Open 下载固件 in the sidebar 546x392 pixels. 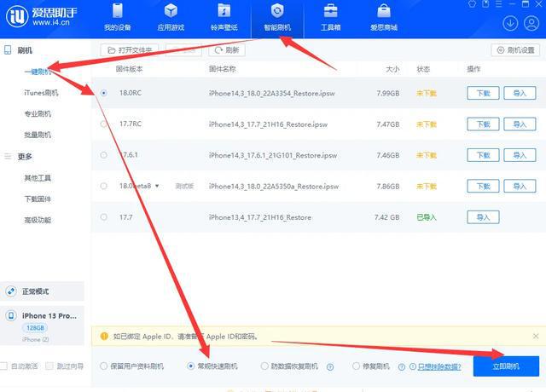pos(38,199)
